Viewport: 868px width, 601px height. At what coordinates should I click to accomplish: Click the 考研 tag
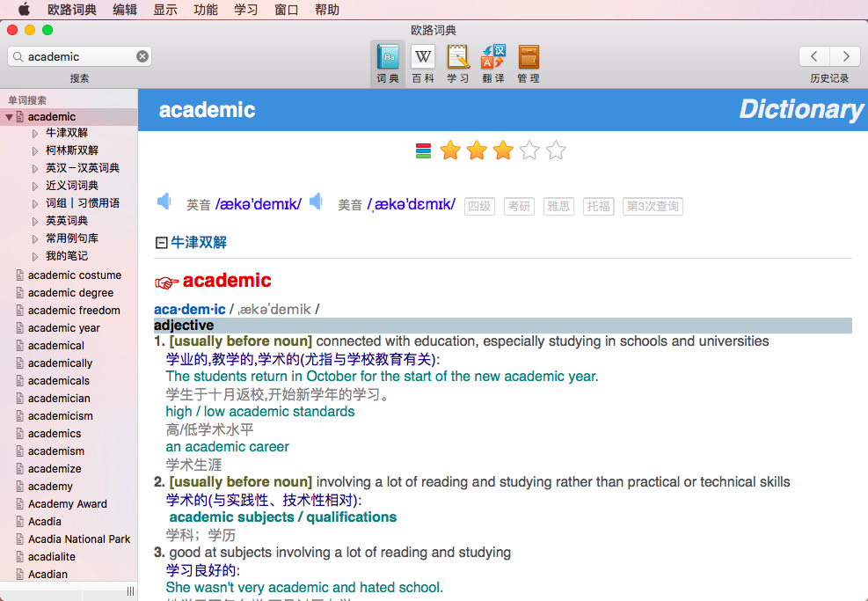tap(519, 206)
